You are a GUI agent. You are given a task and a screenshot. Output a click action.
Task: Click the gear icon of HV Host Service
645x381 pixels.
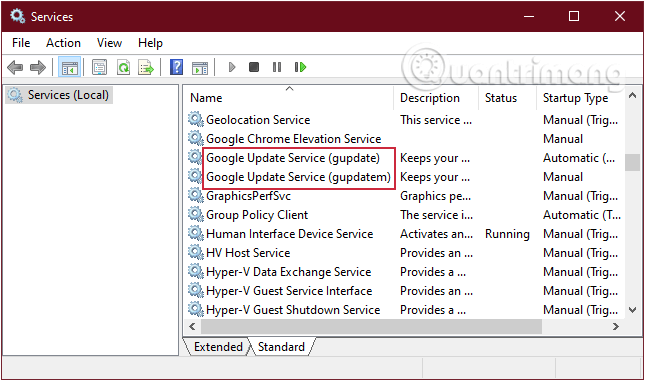pos(196,252)
